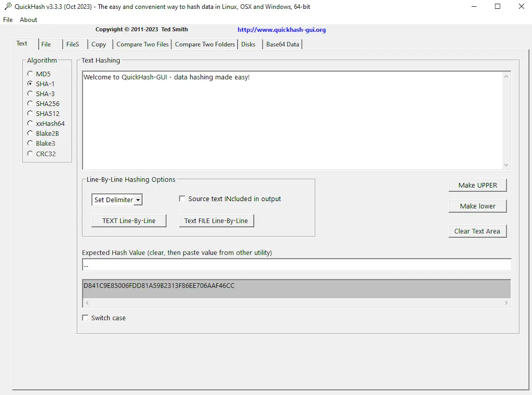Click hash output scroll left arrow

pos(87,302)
